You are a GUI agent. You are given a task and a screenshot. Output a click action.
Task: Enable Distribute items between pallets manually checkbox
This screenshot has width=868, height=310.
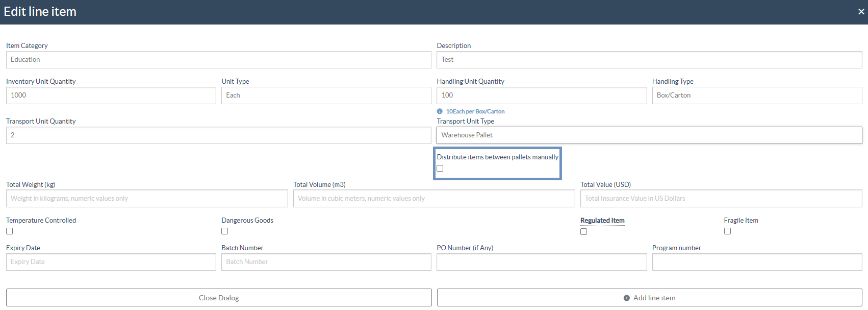click(x=440, y=169)
